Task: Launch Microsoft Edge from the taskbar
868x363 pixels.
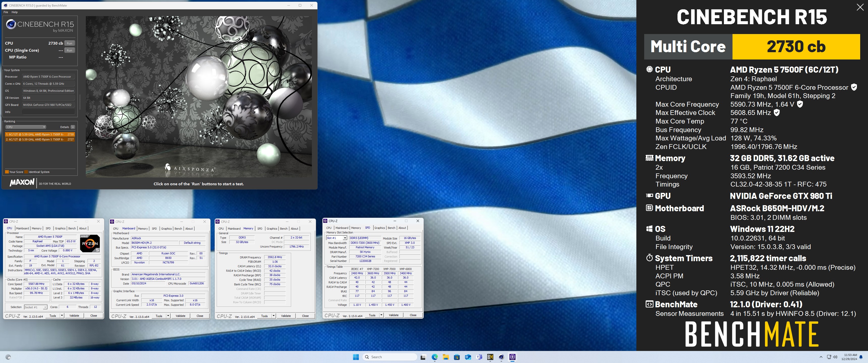Action: point(434,357)
